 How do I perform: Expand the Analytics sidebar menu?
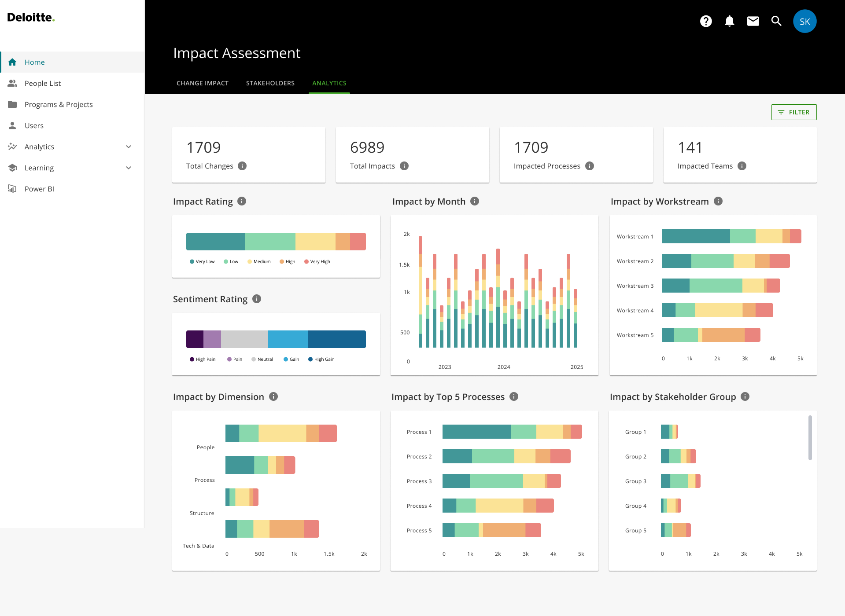click(x=129, y=147)
